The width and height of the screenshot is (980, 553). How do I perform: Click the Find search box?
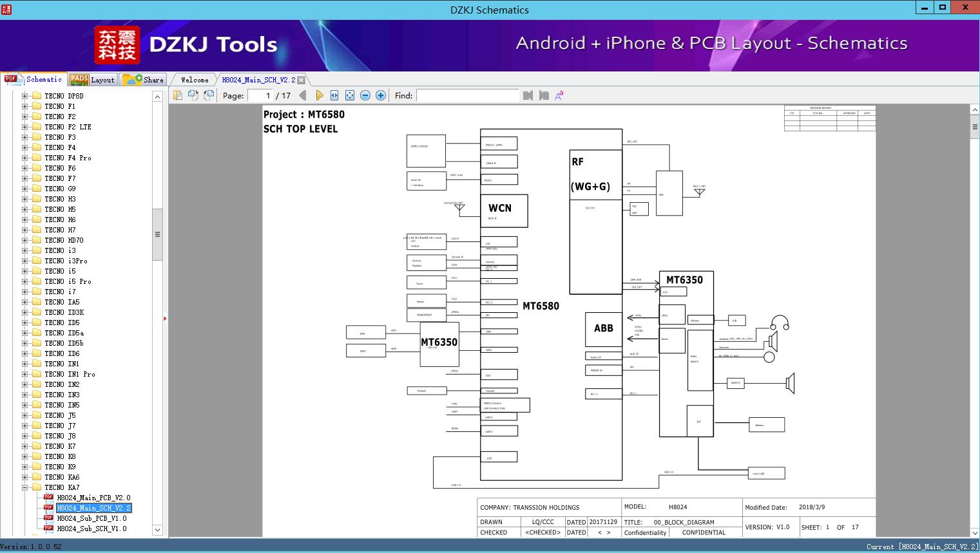[x=468, y=95]
